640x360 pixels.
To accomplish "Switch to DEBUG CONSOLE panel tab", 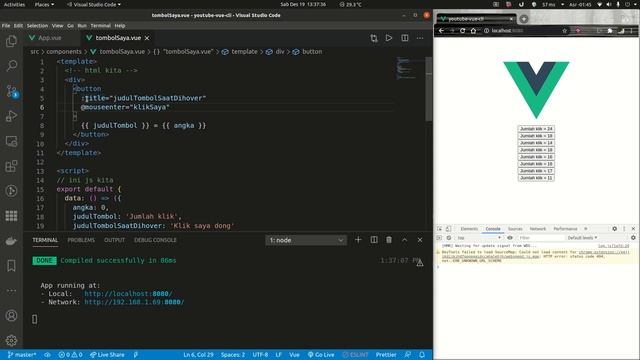I will click(x=155, y=240).
